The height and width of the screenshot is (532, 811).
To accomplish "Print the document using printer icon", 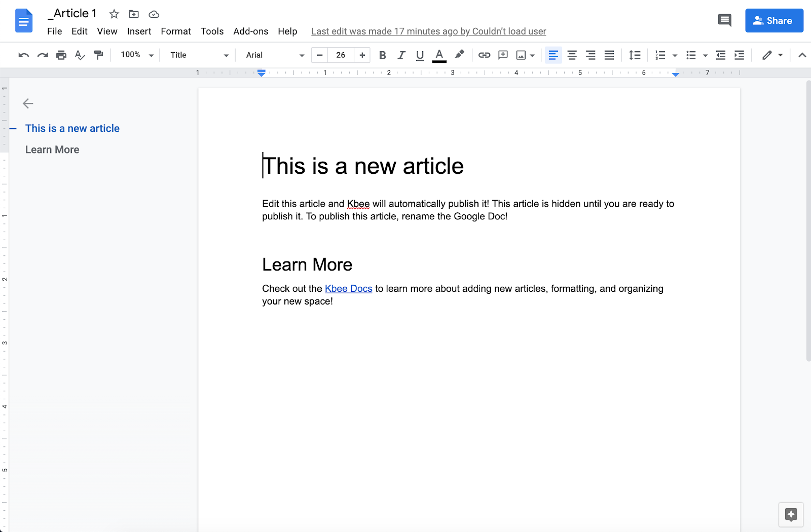I will pyautogui.click(x=61, y=55).
